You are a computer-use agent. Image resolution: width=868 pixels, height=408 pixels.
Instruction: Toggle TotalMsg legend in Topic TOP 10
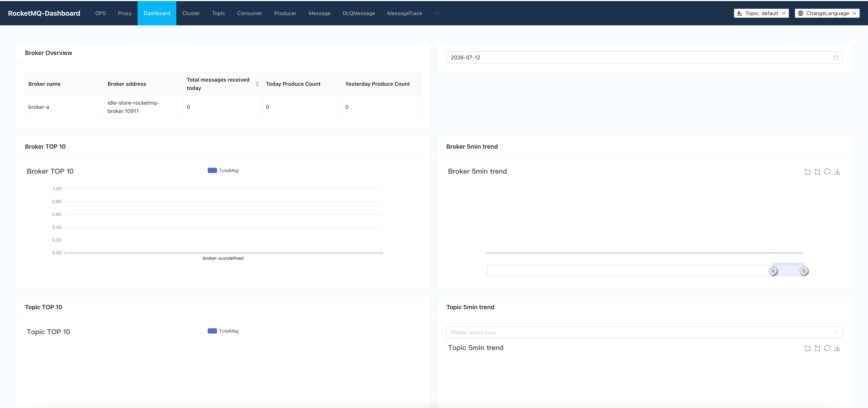(223, 331)
